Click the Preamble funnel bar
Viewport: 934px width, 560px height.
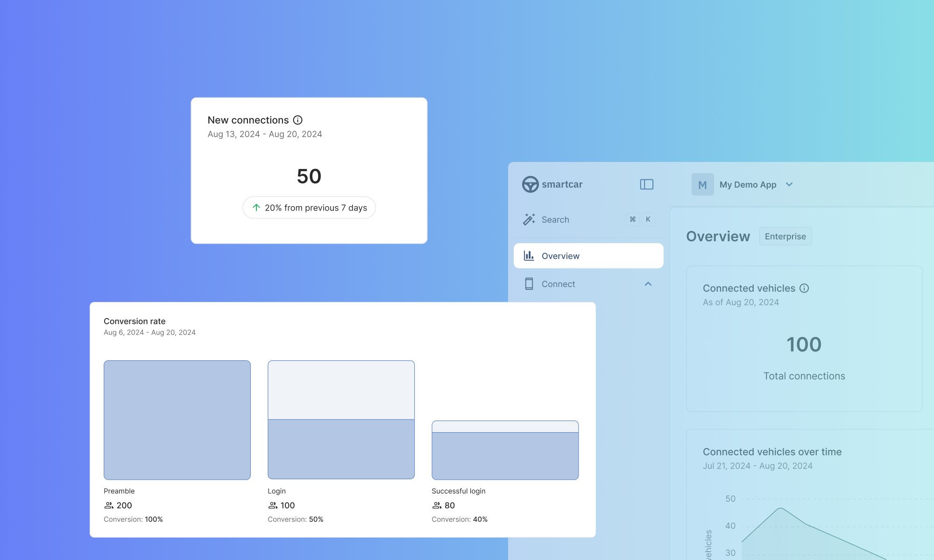point(177,420)
